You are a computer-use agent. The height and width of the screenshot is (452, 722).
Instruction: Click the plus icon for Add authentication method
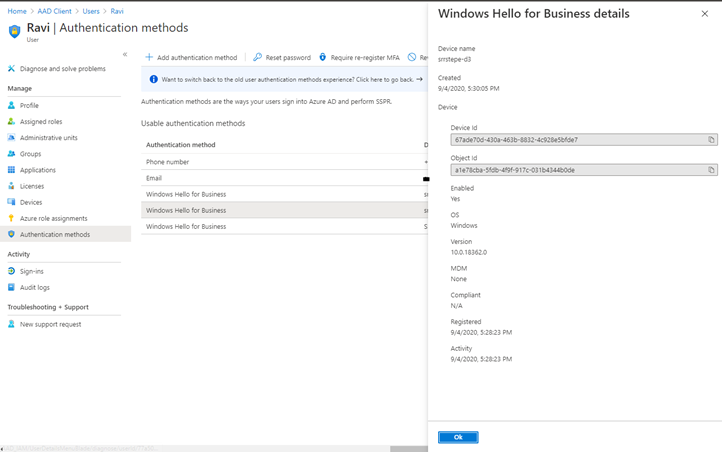coord(149,57)
